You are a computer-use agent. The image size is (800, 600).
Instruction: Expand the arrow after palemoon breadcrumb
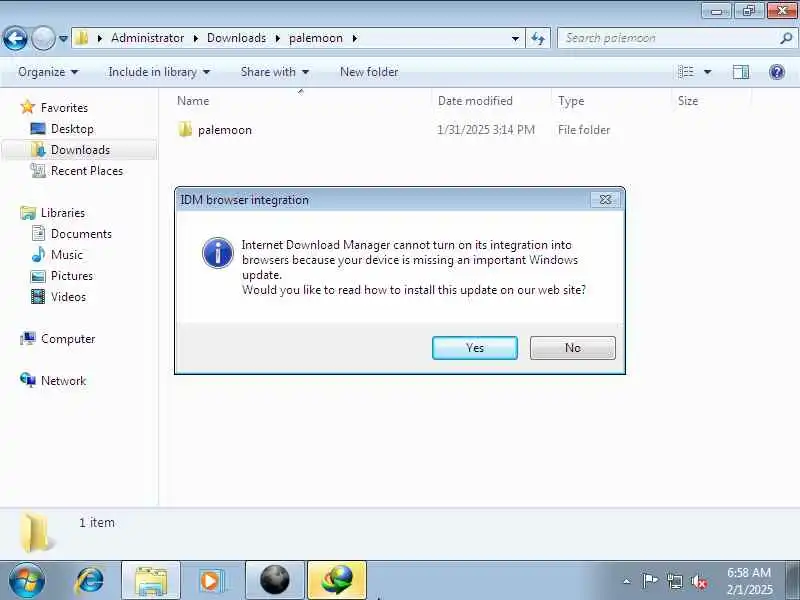355,38
